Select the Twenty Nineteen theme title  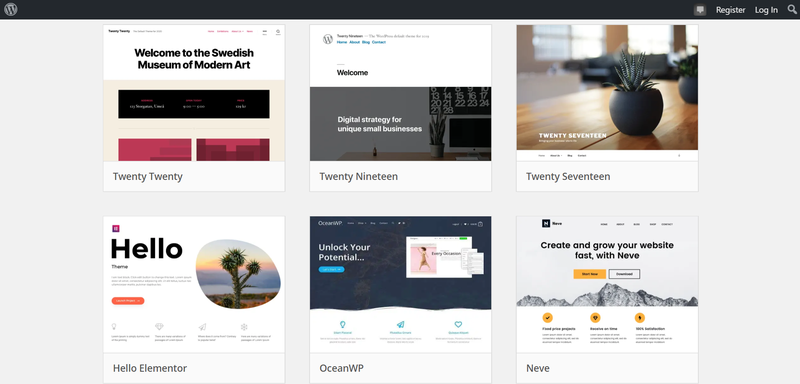359,176
